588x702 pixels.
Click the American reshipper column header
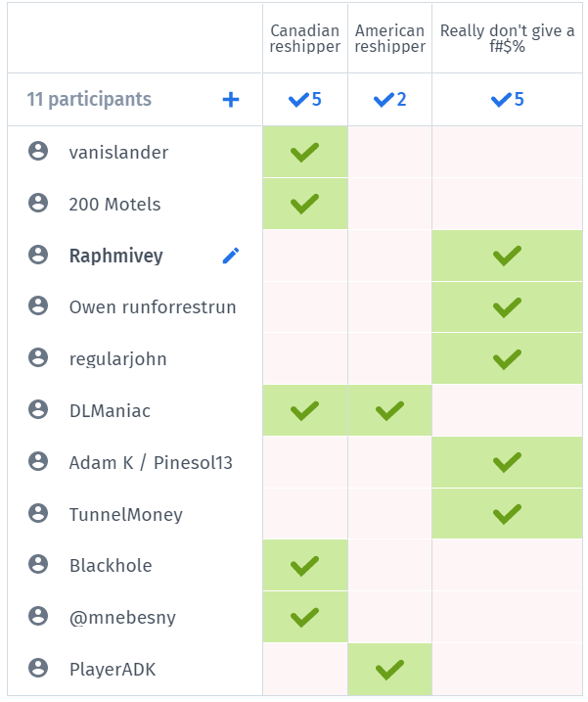[x=389, y=39]
